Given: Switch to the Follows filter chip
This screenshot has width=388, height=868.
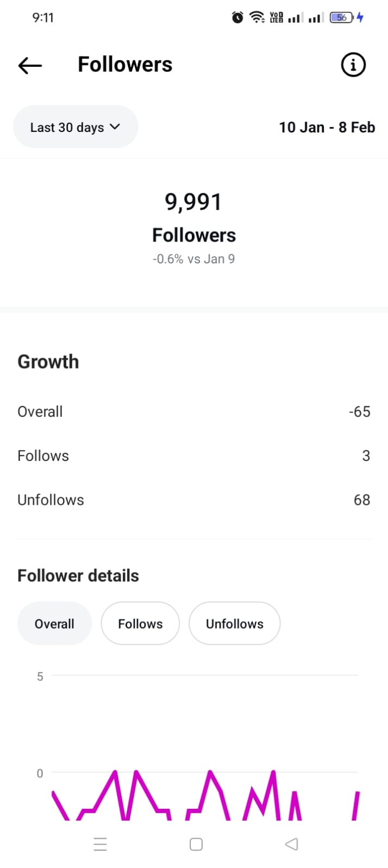Looking at the screenshot, I should [140, 624].
